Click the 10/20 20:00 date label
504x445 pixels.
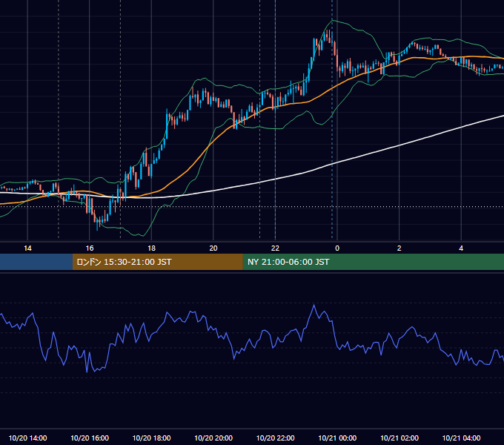pyautogui.click(x=213, y=438)
